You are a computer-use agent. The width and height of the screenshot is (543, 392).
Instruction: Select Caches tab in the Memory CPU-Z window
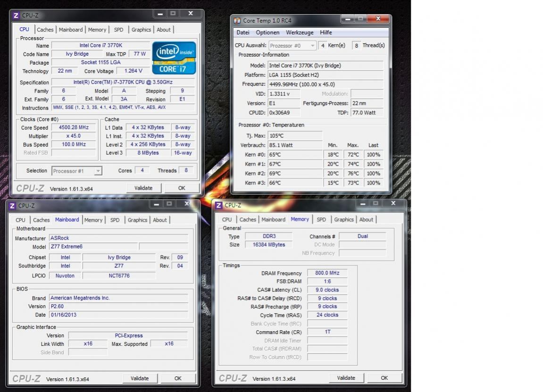[248, 220]
